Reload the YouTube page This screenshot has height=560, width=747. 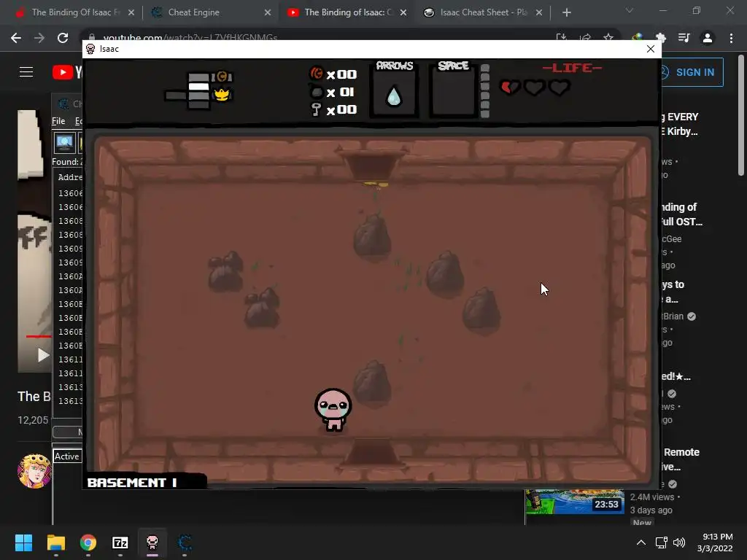[63, 38]
